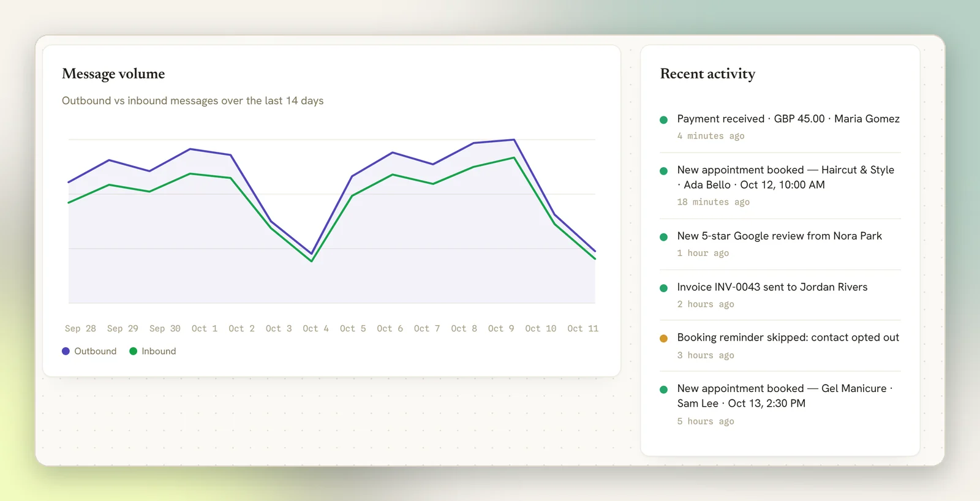Toggle the Outbound legend entry
980x501 pixels.
point(89,351)
